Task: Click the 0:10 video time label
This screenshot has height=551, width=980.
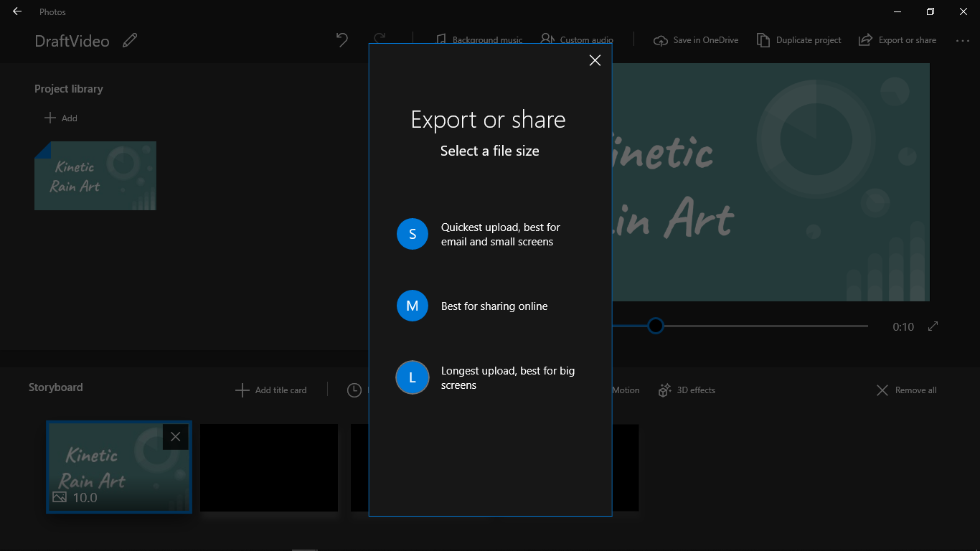Action: tap(903, 327)
